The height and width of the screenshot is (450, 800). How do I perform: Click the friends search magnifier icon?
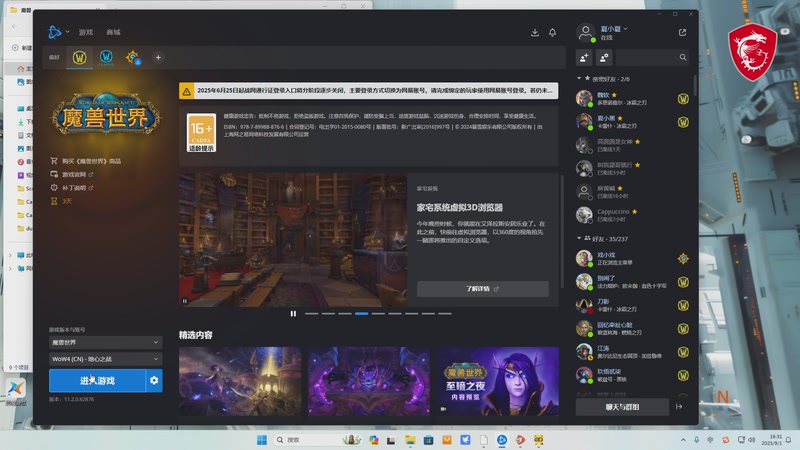pos(683,57)
